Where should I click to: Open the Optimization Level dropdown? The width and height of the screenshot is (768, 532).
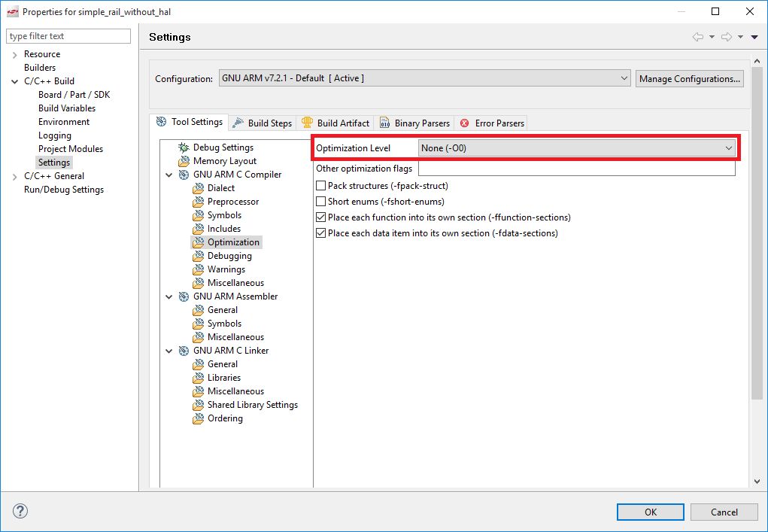point(577,148)
